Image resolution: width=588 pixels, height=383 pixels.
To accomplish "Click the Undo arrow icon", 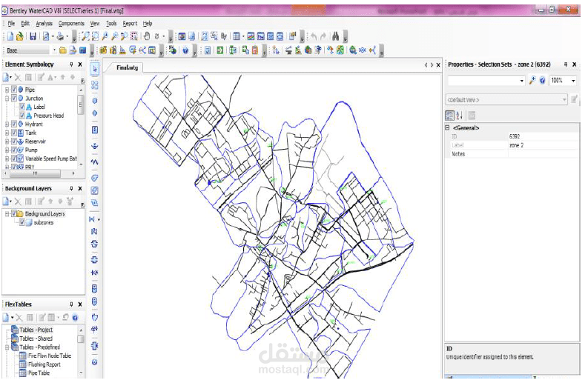I will point(314,36).
